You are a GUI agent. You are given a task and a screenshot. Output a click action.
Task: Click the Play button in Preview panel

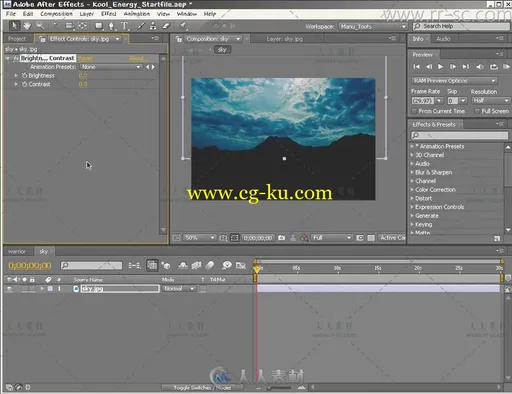[440, 67]
